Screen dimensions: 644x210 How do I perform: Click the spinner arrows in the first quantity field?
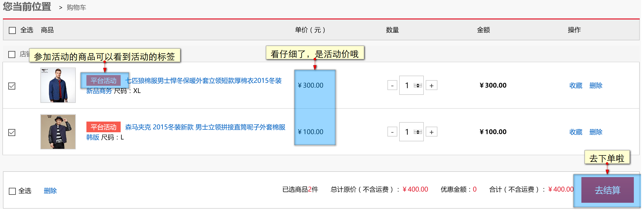pyautogui.click(x=418, y=85)
